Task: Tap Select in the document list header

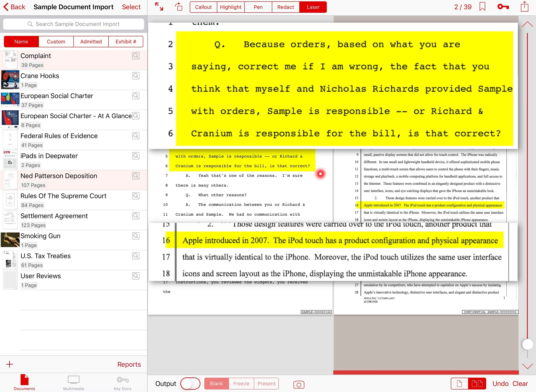Action: (x=131, y=7)
